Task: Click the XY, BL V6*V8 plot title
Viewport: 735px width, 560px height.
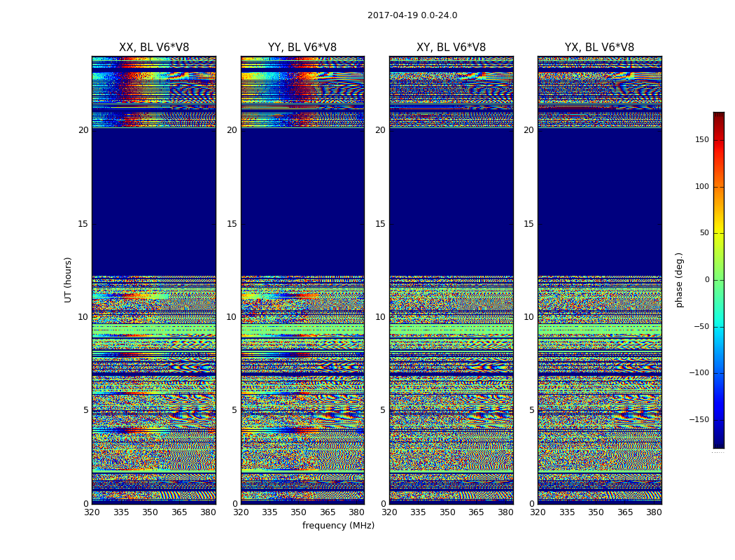Action: pyautogui.click(x=451, y=48)
